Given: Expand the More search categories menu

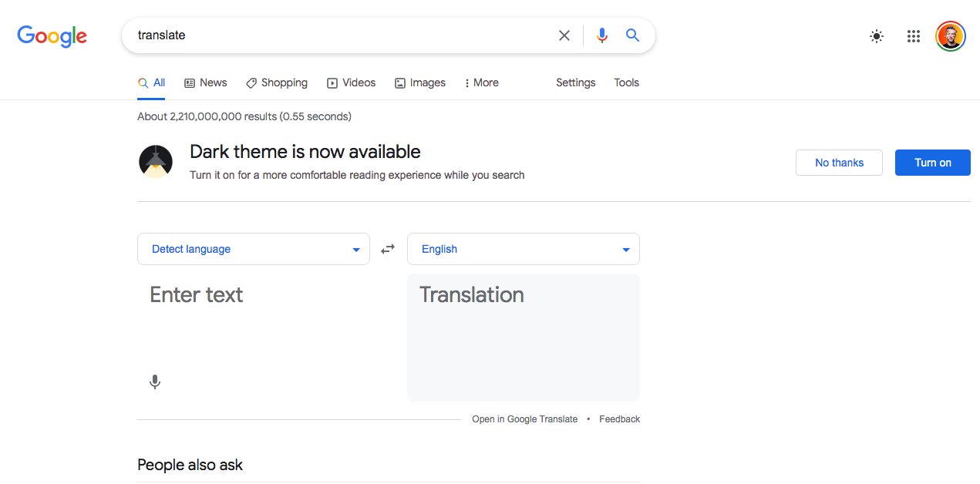Looking at the screenshot, I should pyautogui.click(x=482, y=83).
